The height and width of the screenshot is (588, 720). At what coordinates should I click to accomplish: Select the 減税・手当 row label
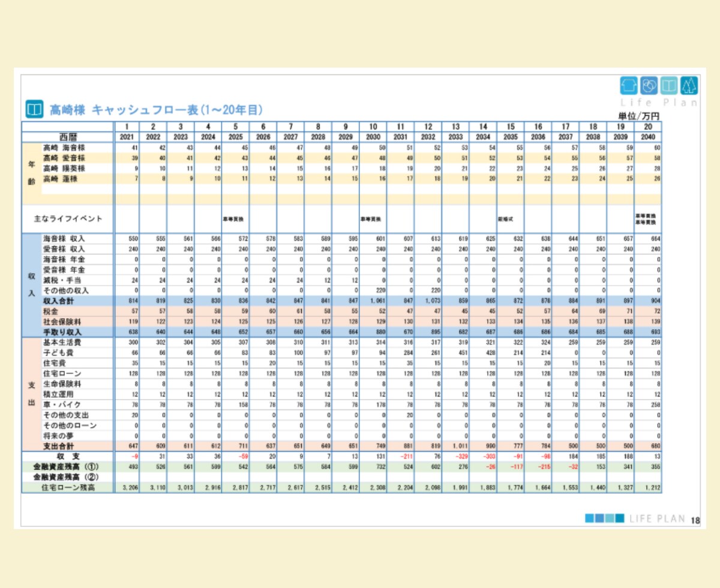point(62,280)
